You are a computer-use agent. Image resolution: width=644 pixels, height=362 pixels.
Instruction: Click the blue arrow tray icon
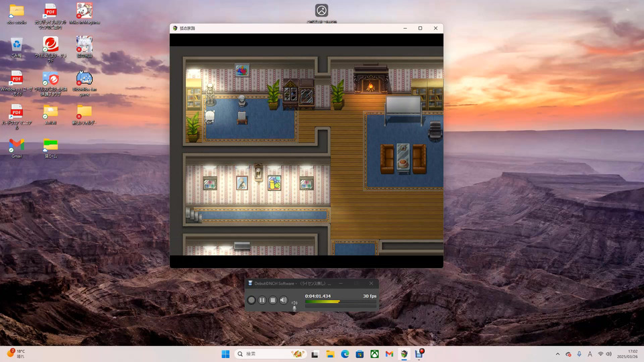(x=579, y=354)
